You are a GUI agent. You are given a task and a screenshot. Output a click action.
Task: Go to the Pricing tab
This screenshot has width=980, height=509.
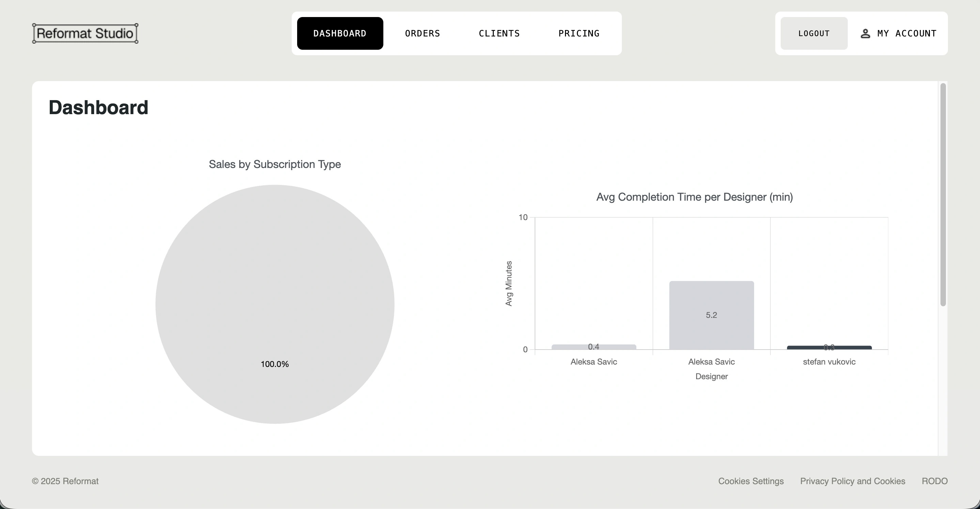click(579, 33)
